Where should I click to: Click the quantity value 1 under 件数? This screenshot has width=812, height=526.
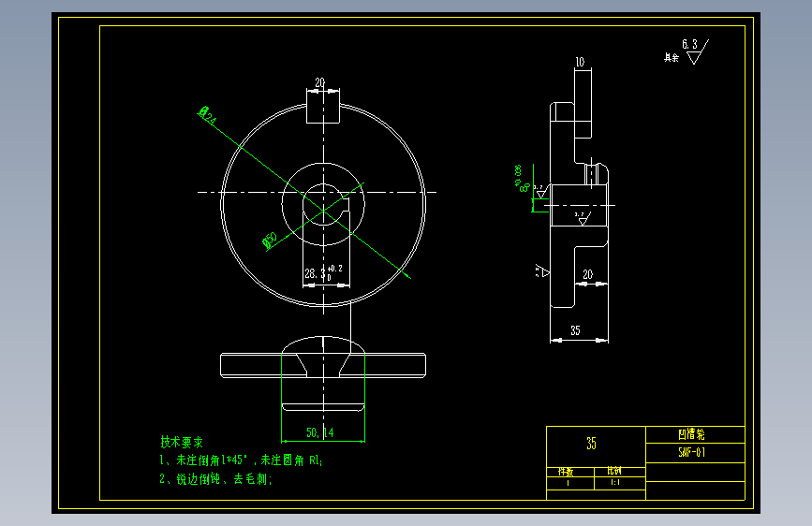pos(568,483)
